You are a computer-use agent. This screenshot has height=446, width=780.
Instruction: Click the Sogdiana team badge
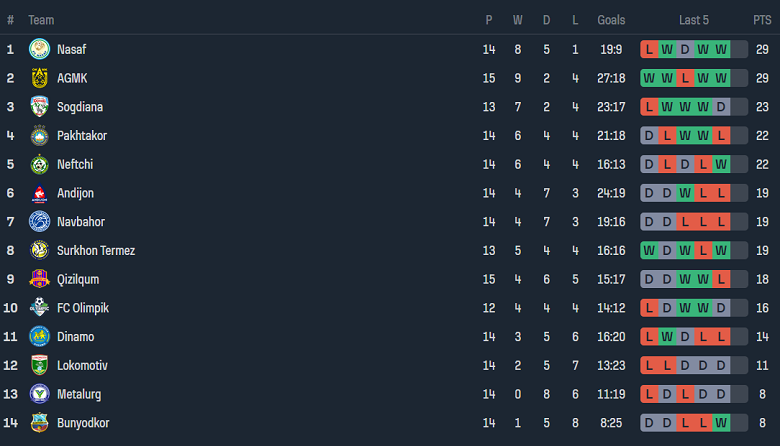tap(39, 107)
